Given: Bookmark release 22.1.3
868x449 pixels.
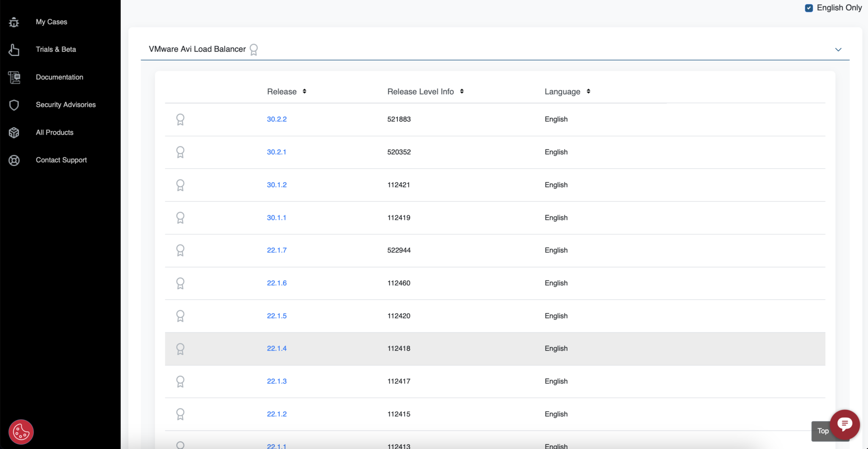Looking at the screenshot, I should (181, 381).
